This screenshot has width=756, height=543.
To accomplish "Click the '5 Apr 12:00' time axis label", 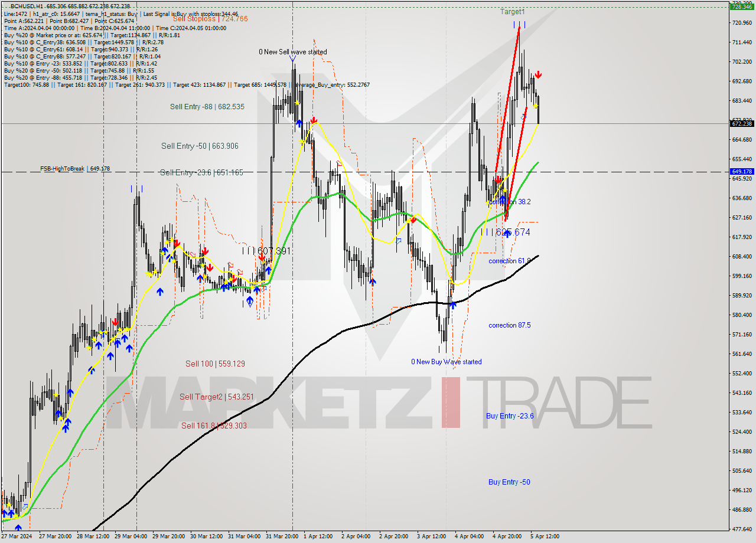I will (545, 537).
